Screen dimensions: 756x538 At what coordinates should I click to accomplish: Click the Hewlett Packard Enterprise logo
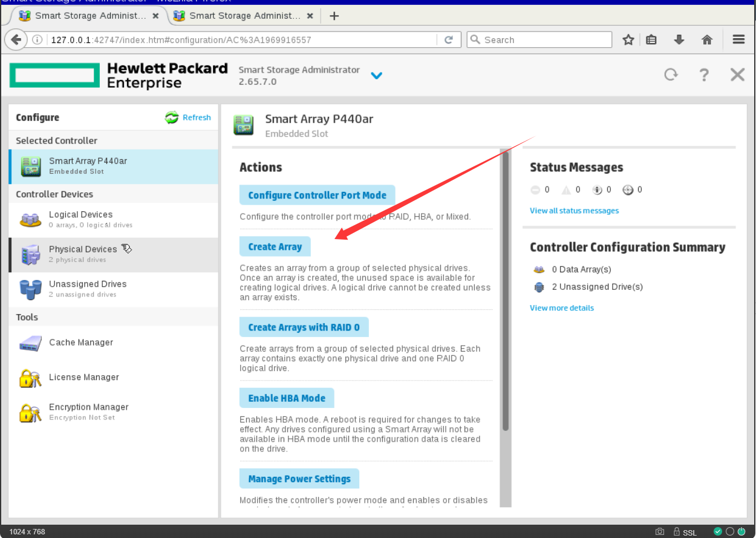tap(119, 75)
